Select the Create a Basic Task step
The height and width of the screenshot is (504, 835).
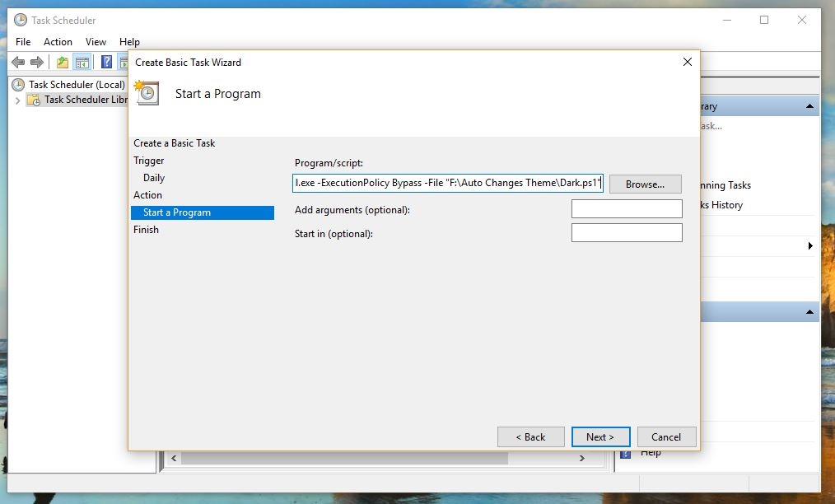174,143
